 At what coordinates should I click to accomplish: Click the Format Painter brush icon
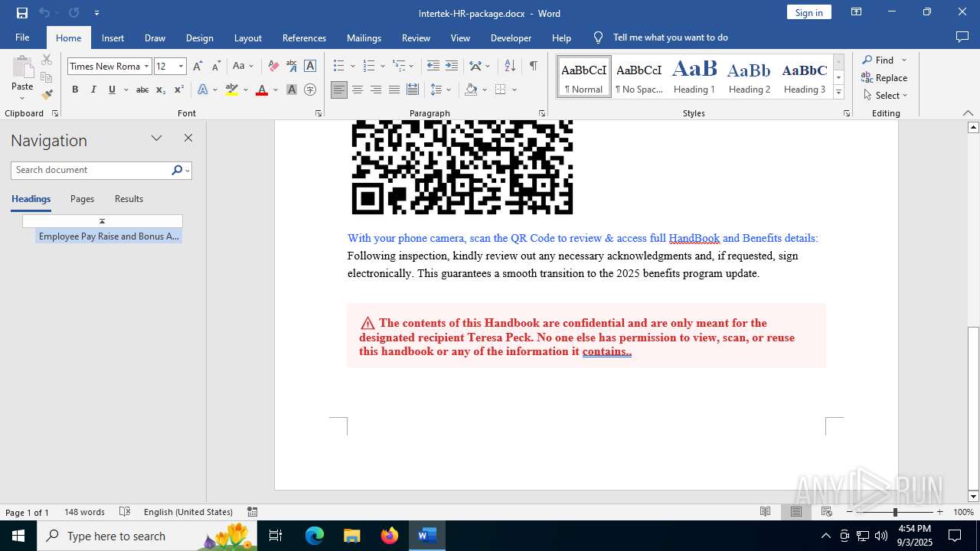coord(47,95)
